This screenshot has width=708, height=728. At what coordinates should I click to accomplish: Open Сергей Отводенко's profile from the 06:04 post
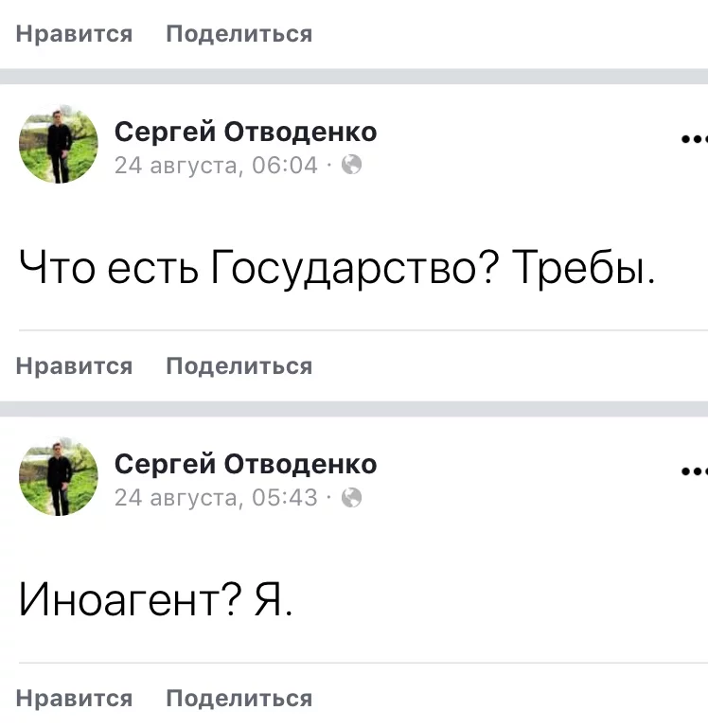click(245, 132)
